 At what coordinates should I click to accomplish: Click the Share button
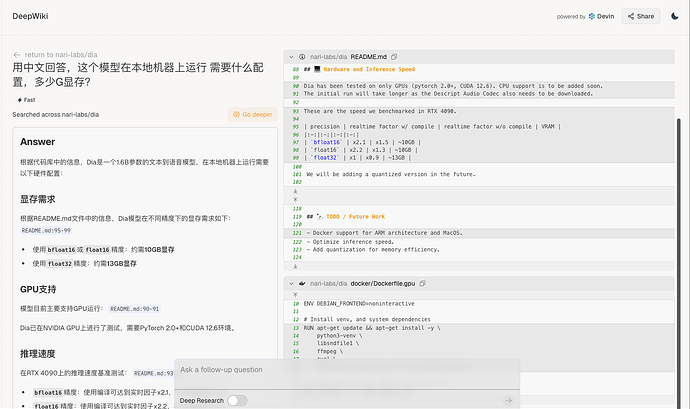point(641,16)
